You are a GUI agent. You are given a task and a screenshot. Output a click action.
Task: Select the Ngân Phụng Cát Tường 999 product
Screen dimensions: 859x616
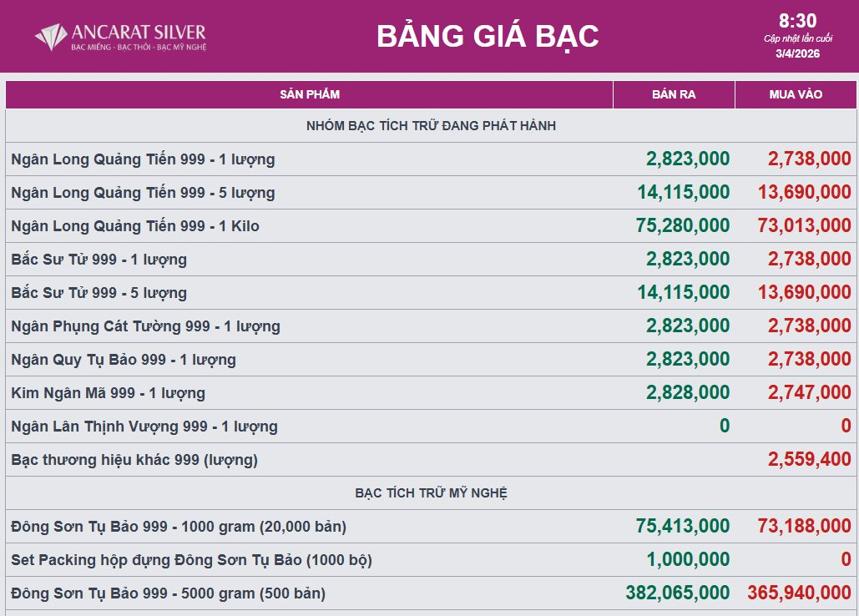146,326
